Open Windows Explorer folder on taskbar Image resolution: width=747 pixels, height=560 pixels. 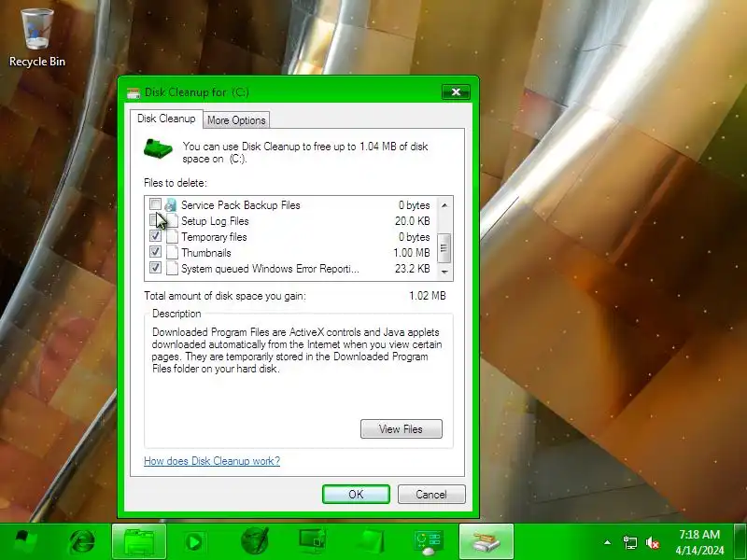[x=139, y=542]
